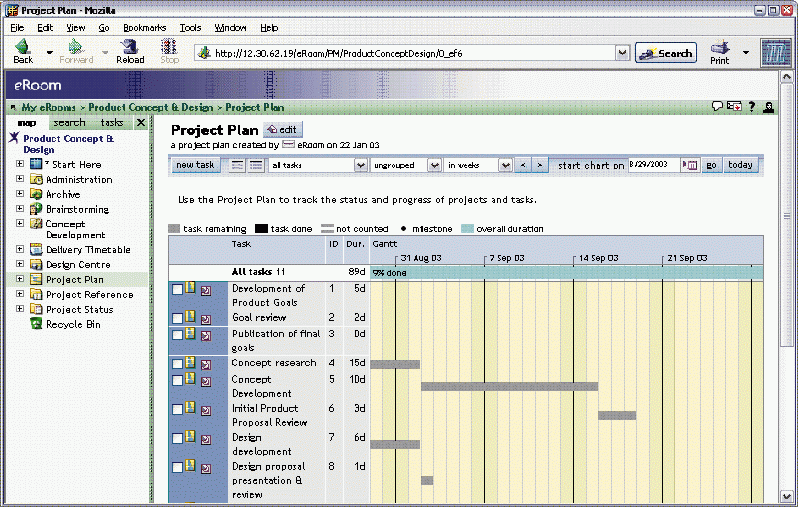Tick the Concept research task checkbox
Viewport: 798px width, 507px height.
point(177,364)
